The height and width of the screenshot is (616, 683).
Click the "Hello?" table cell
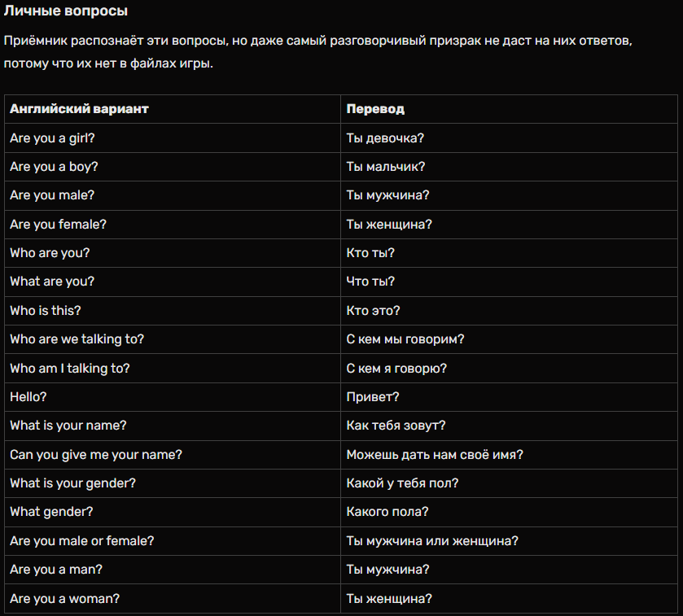point(29,397)
